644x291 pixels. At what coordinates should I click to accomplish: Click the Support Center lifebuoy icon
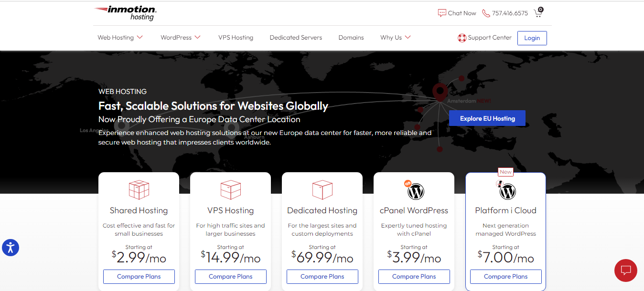[x=462, y=38]
